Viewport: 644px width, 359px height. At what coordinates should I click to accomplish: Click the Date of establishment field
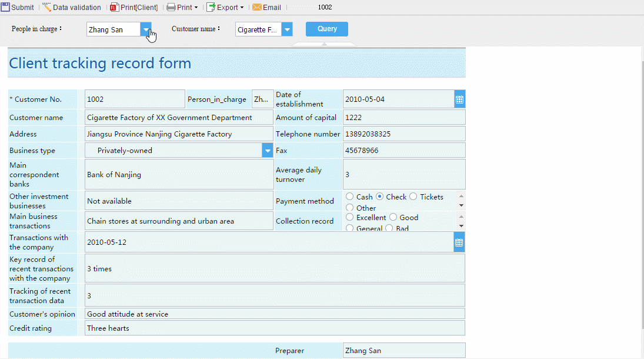coord(398,99)
